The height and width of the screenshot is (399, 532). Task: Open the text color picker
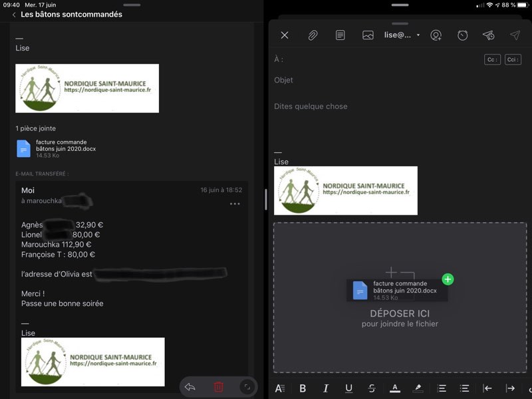click(x=395, y=388)
